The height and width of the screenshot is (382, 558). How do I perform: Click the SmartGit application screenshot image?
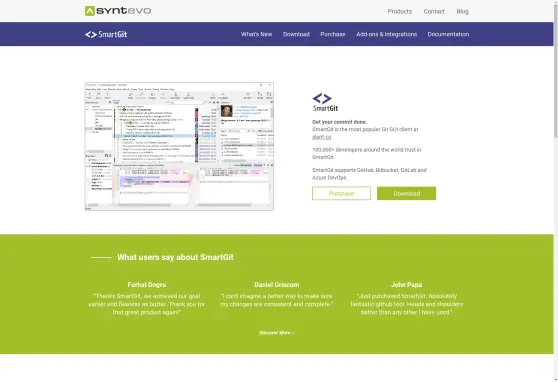point(179,146)
